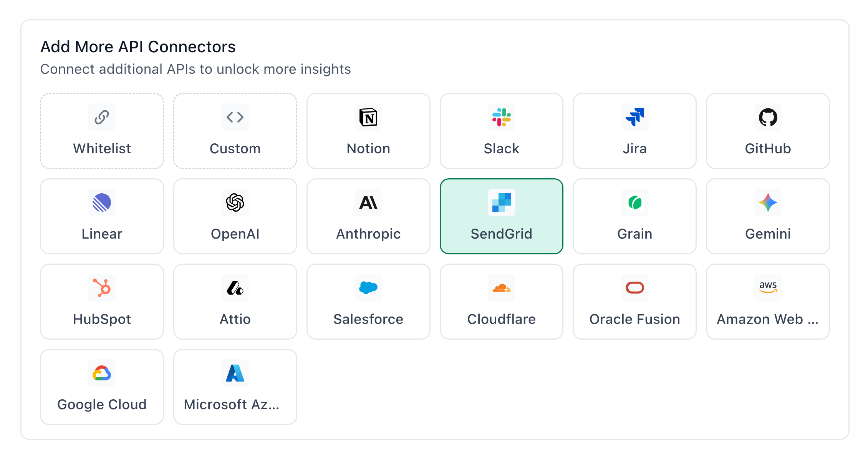Click the truncated Amazon Web label
Viewport: 868px width, 458px height.
click(768, 319)
